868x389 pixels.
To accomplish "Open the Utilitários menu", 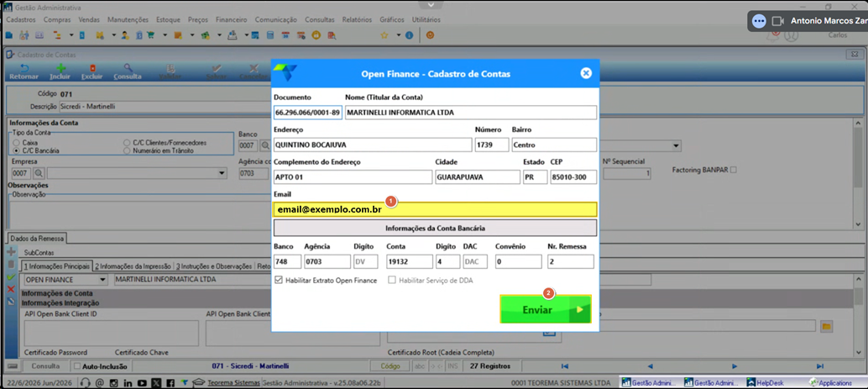I will (426, 19).
